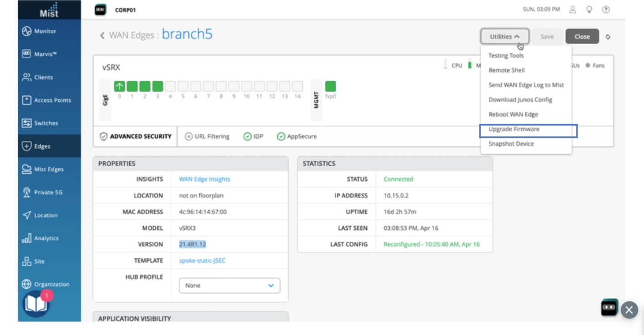The image size is (644, 335).
Task: Open the user account icon
Action: click(573, 10)
